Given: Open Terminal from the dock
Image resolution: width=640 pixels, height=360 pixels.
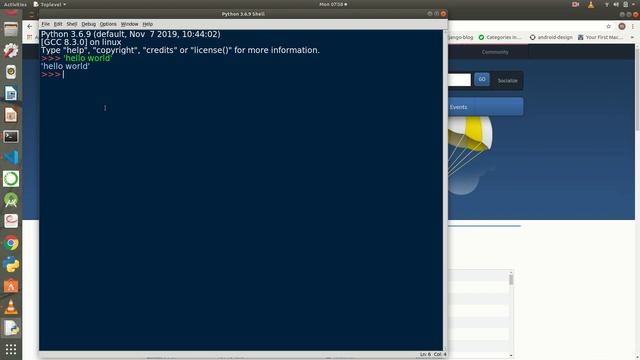Looking at the screenshot, I should [11, 136].
